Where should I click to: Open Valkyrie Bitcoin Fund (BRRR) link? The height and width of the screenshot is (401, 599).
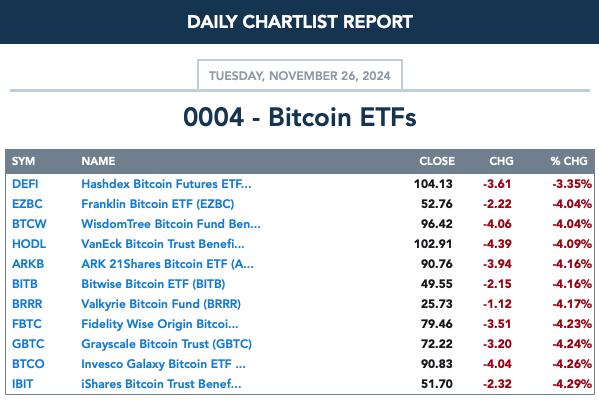click(161, 304)
